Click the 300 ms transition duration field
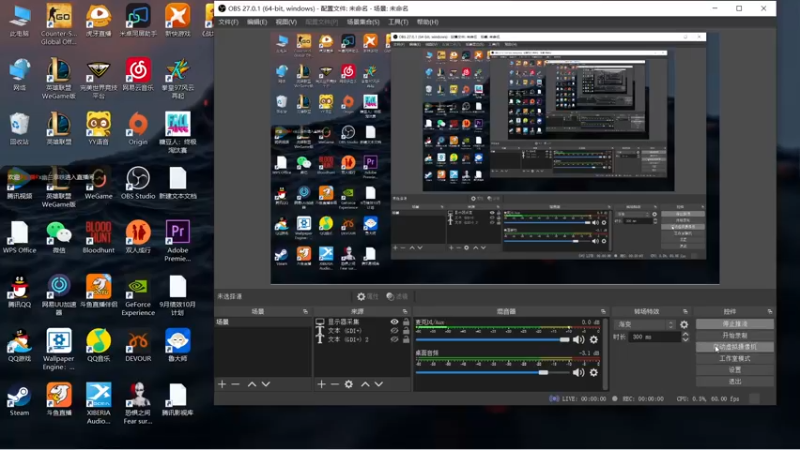800x450 pixels. point(655,337)
